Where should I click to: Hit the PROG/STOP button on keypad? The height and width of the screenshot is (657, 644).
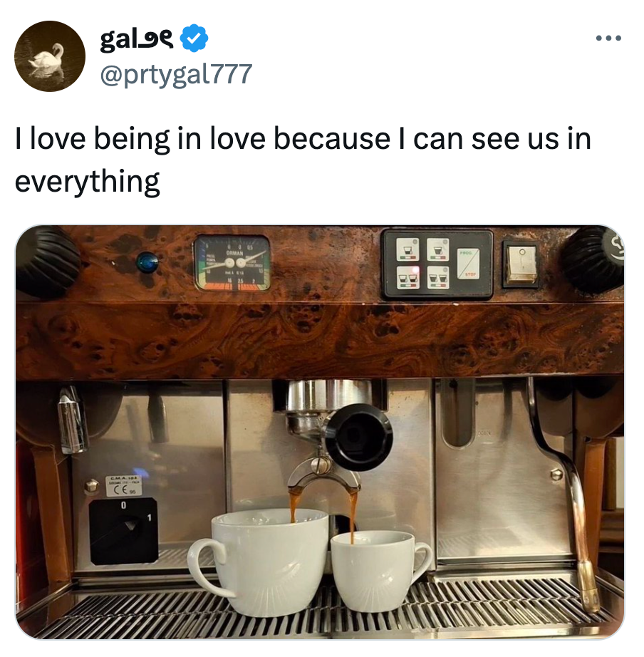point(468,264)
